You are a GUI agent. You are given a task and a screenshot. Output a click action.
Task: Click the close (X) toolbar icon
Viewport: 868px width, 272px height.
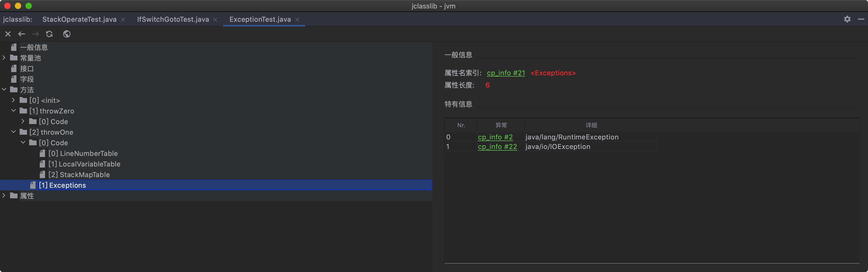tap(8, 34)
